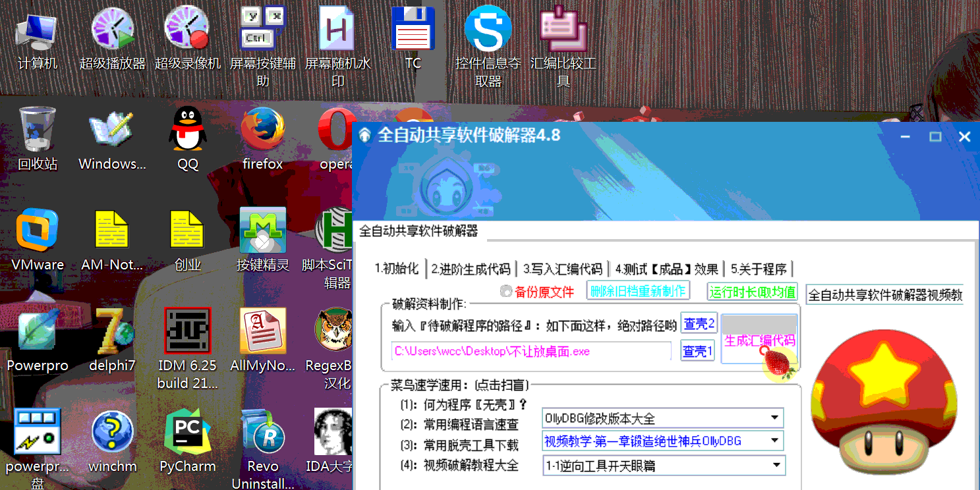The width and height of the screenshot is (980, 490).
Task: Select the 创业 file icon
Action: tap(188, 240)
